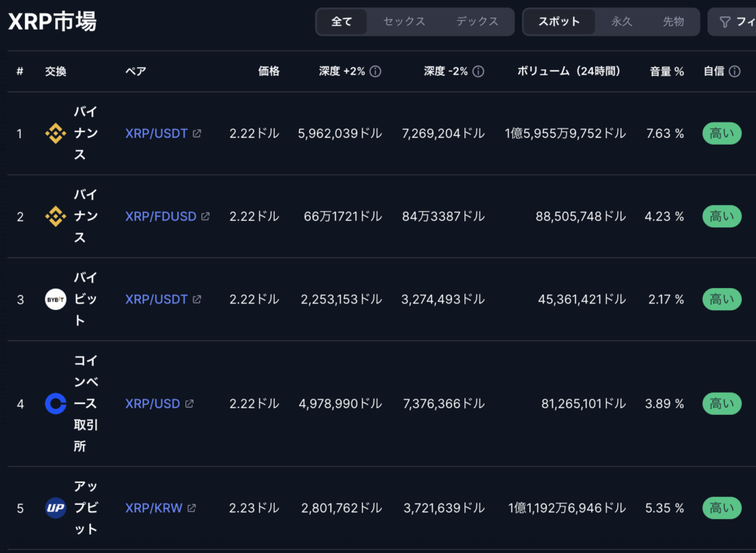
Task: Switch to the セックス tab
Action: 404,21
